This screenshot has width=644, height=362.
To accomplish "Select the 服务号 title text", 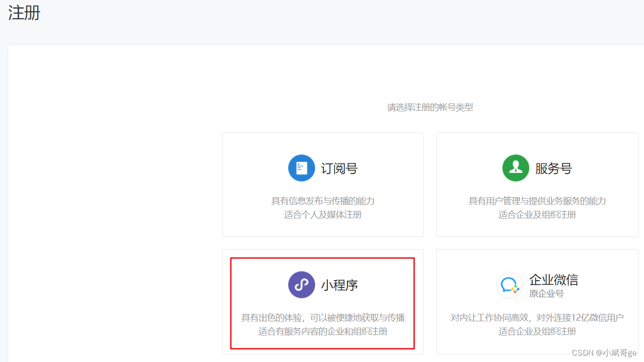I will coord(553,168).
